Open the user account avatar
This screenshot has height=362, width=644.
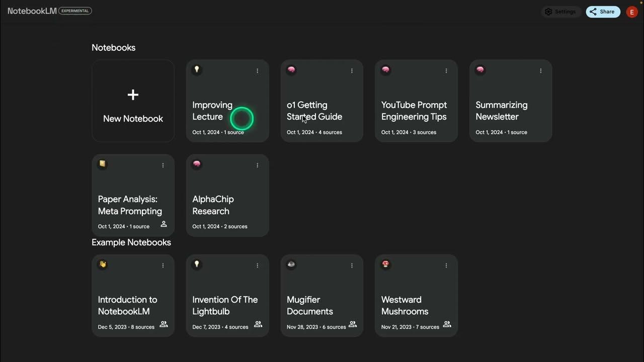pos(632,12)
